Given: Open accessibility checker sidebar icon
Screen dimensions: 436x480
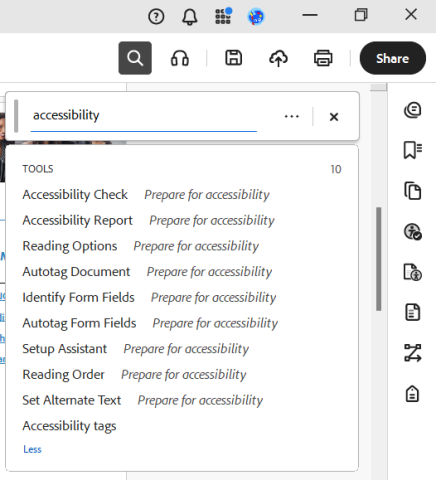Looking at the screenshot, I should click(x=413, y=231).
